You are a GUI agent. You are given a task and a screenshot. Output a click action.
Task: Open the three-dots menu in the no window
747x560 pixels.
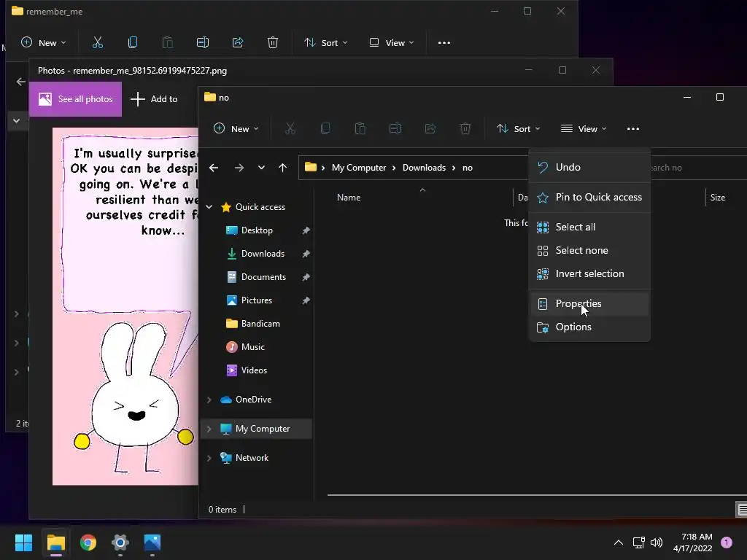point(632,129)
